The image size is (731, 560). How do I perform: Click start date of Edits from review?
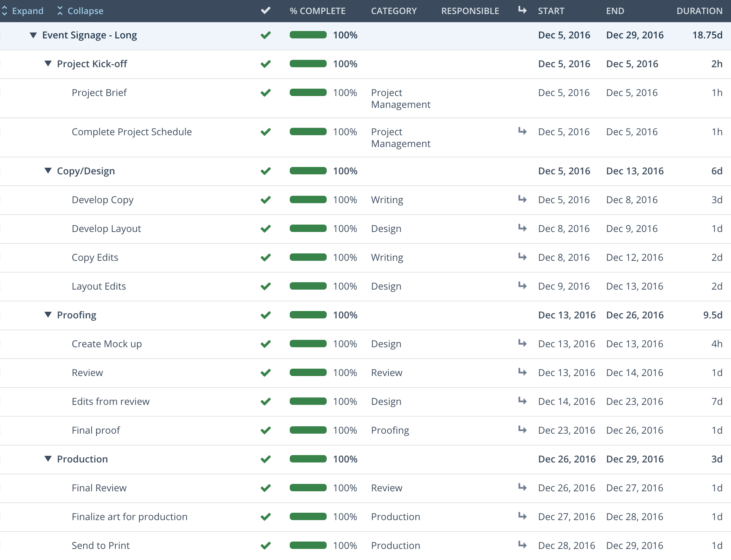pyautogui.click(x=566, y=402)
